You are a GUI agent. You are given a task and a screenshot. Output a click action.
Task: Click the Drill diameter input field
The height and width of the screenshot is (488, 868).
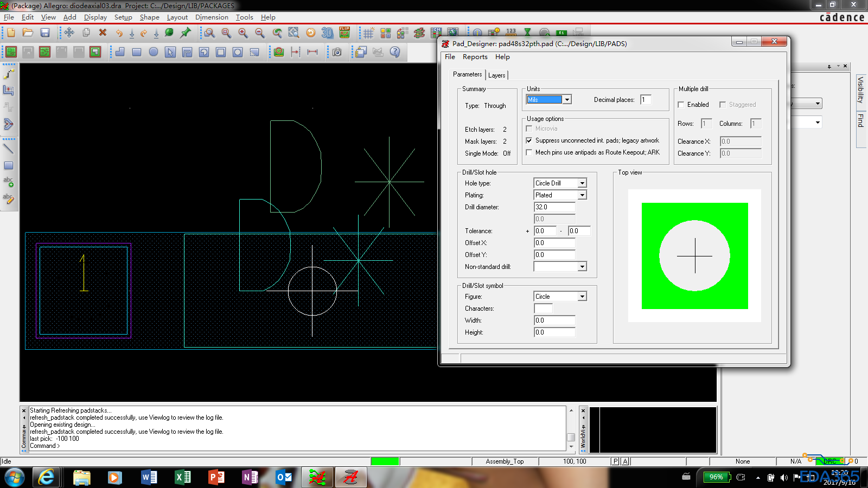(554, 207)
